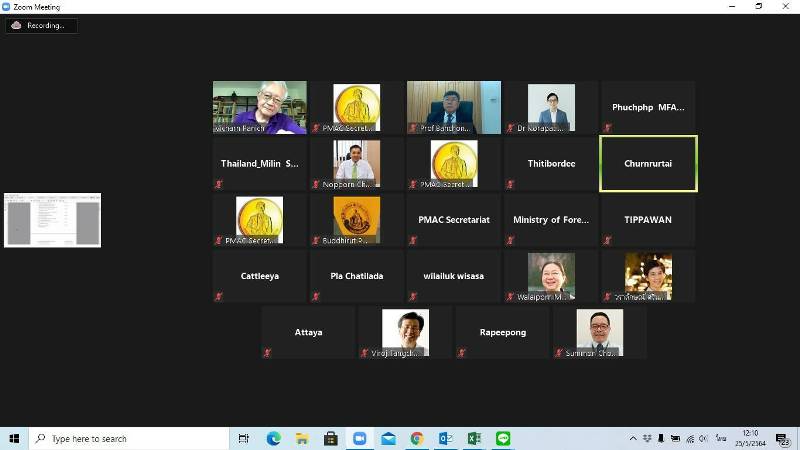Select the highlighted Churnrurtai participant tile
Image resolution: width=800 pixels, height=450 pixels.
click(648, 164)
